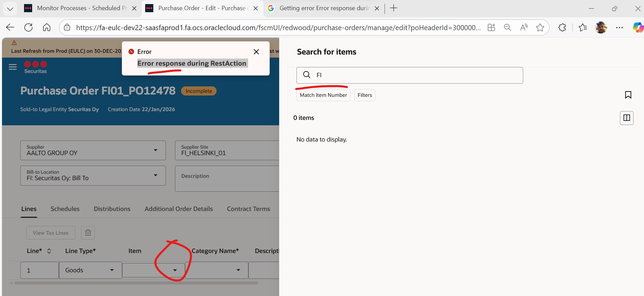Open browser settings and more menu
This screenshot has height=296, width=644.
[x=619, y=27]
